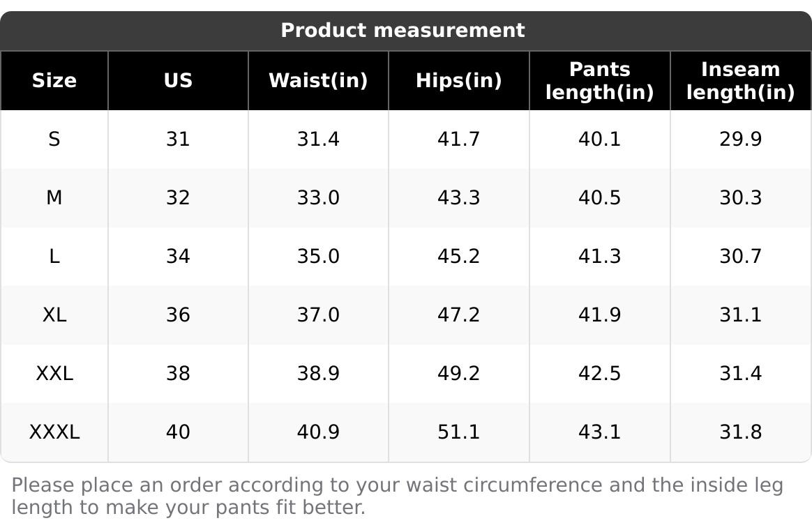Click the Hips(in) column header
This screenshot has height=530, width=812.
459,81
